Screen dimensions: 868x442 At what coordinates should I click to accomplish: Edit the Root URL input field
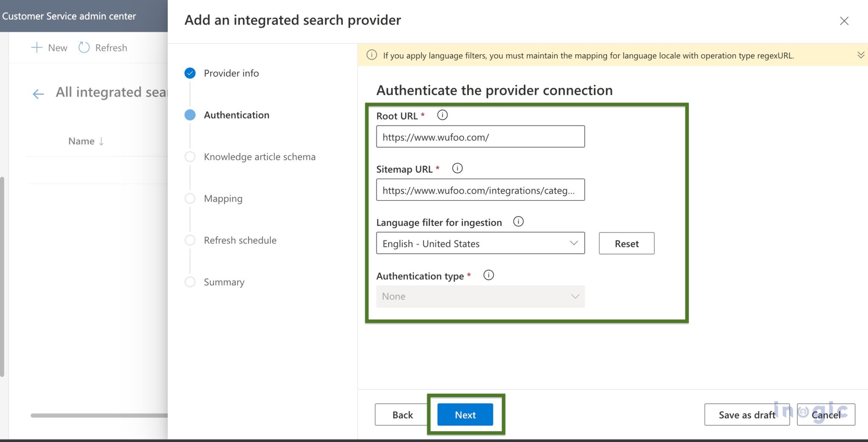pyautogui.click(x=481, y=136)
